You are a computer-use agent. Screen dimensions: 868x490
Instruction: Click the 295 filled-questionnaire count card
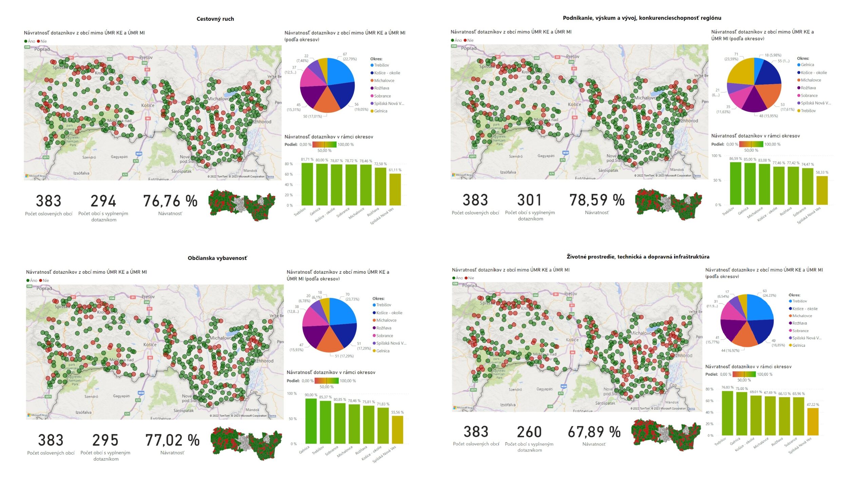[105, 447]
